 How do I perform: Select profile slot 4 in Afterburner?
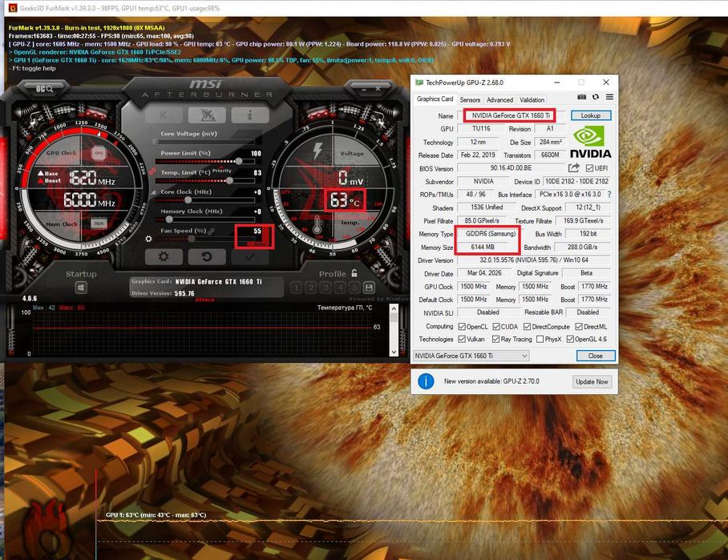(340, 288)
